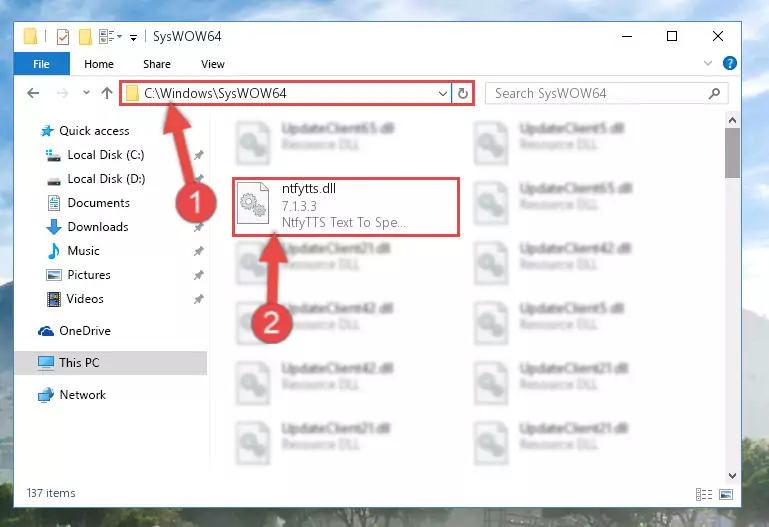Screen dimensions: 769x527
Task: Select the ntfytts.dll file
Action: coord(346,207)
